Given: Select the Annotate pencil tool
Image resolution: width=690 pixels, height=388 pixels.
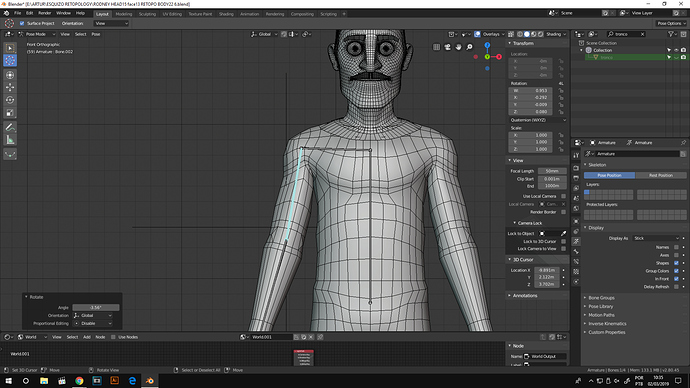Looking at the screenshot, I should click(x=10, y=128).
